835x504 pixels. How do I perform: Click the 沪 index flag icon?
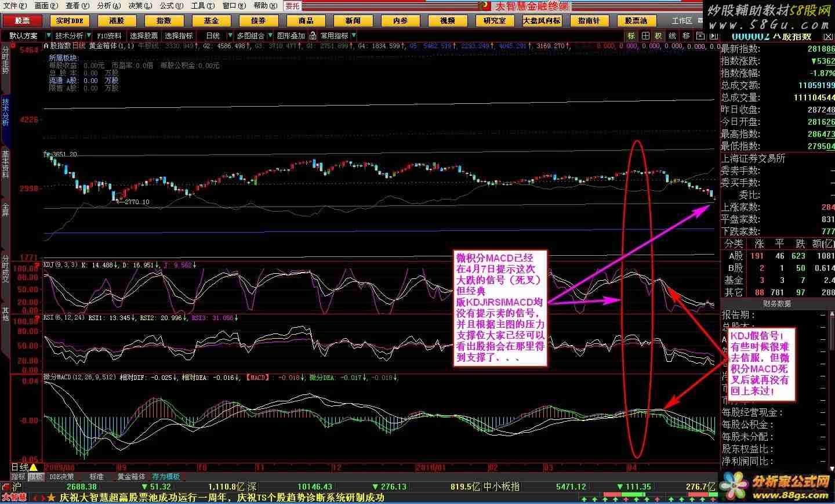tap(6, 487)
